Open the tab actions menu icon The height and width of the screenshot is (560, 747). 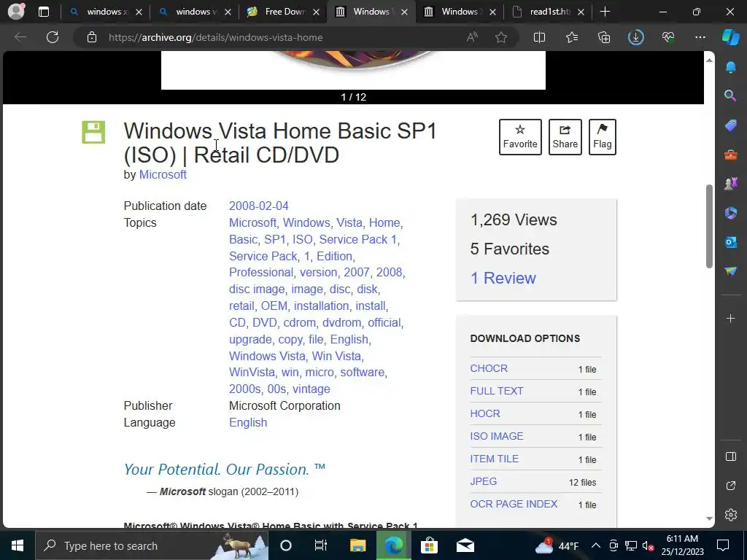(43, 12)
